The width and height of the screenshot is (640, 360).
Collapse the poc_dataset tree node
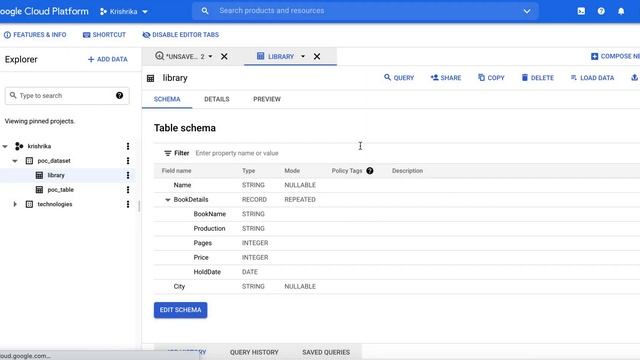coord(15,161)
